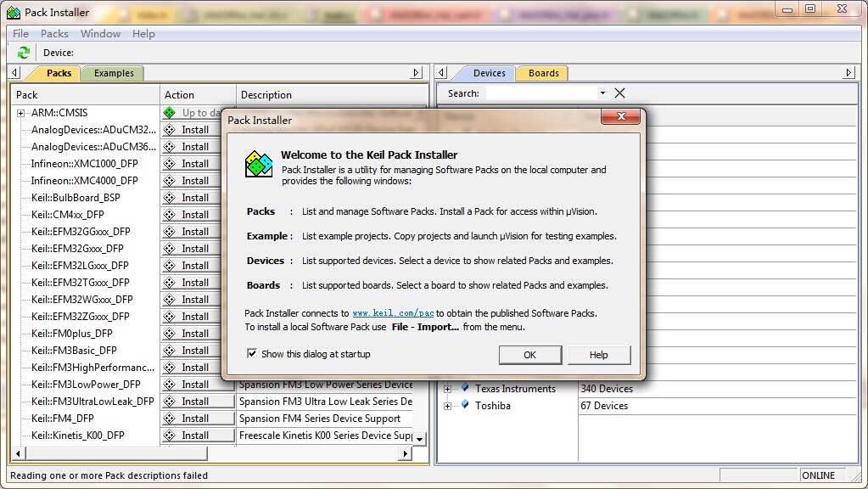The image size is (868, 489).
Task: Click install icon for Keil::Kinetis_K00_DFP
Action: (170, 436)
